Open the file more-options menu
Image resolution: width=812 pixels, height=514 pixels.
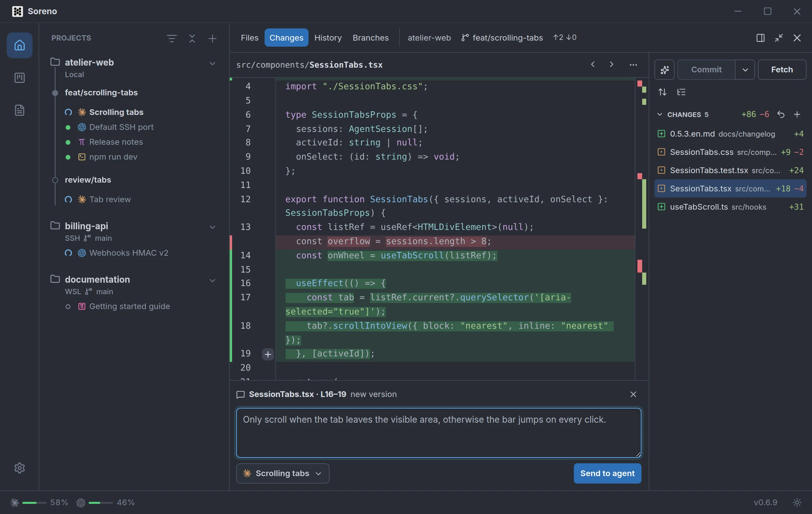(x=633, y=65)
